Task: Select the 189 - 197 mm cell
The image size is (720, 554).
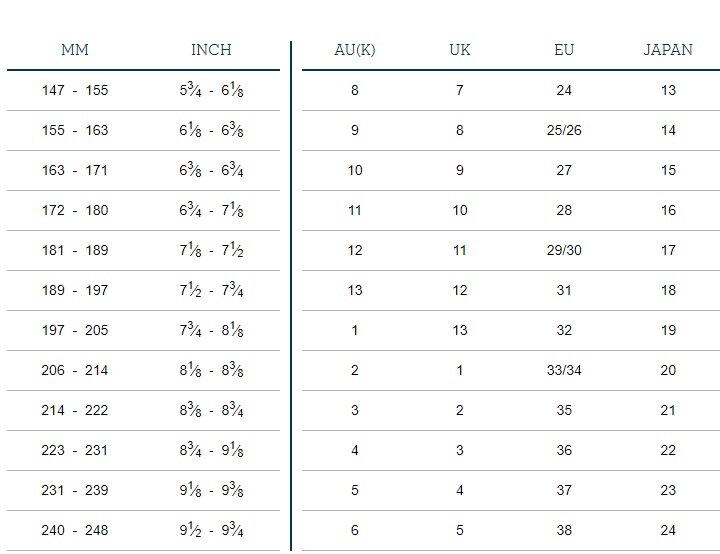Action: 75,290
